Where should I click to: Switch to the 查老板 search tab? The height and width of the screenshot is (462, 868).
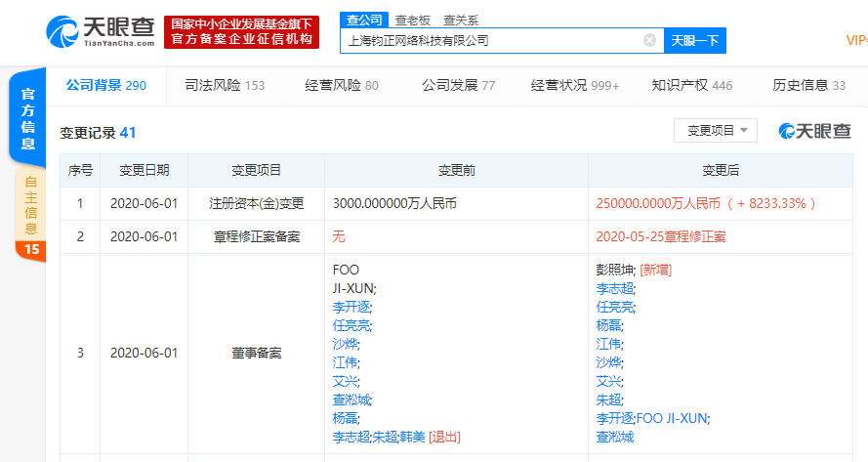tap(412, 21)
